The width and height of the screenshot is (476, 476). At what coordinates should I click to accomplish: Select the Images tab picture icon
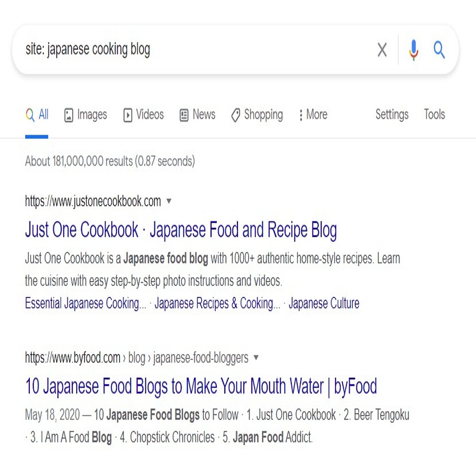(68, 115)
